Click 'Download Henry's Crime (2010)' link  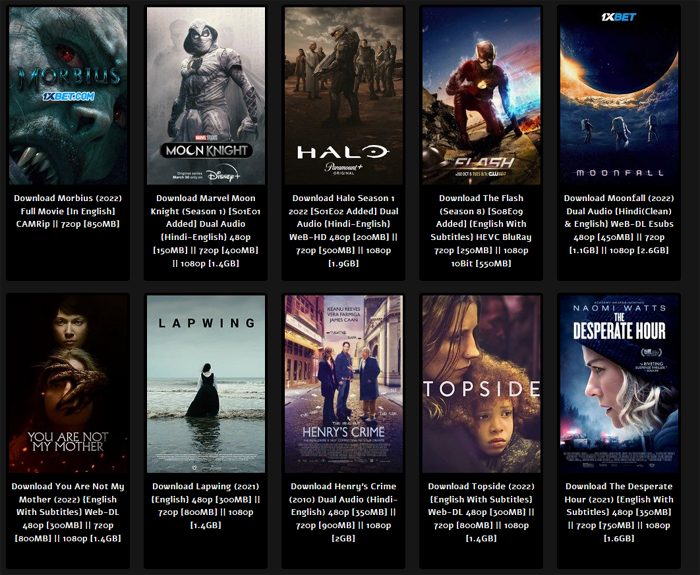[344, 512]
